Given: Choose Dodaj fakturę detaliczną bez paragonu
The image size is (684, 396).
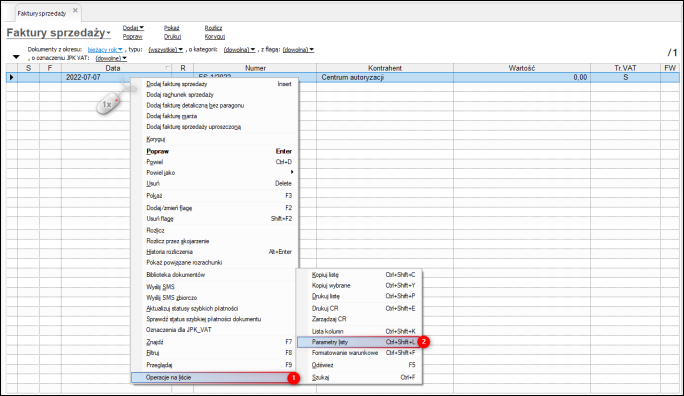Looking at the screenshot, I should click(215, 106).
